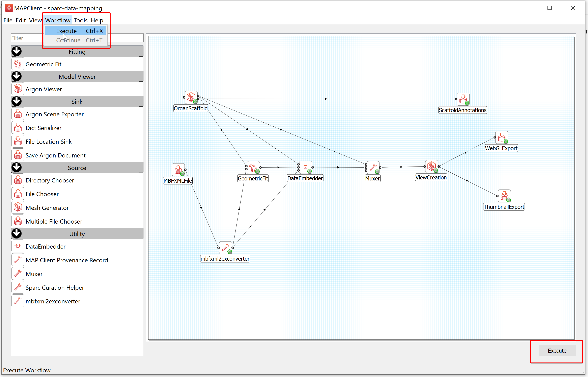Click the ScaffoldAnnotations node icon on canvas
Screen dimensions: 588x377
(x=463, y=99)
